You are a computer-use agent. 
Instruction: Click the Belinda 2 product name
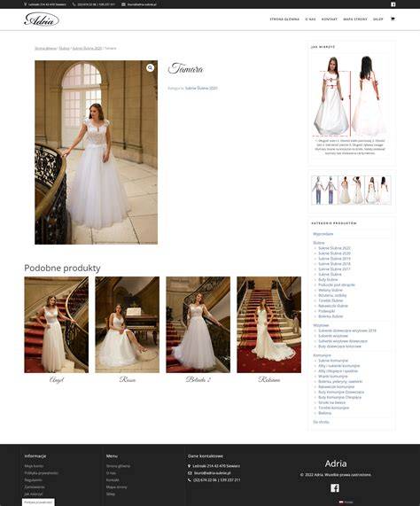coord(198,380)
